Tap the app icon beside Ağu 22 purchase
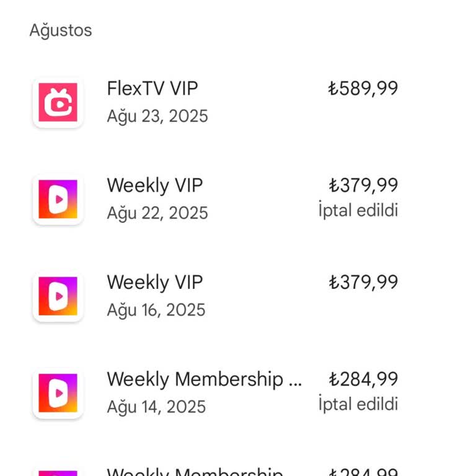The image size is (476, 476). tap(58, 199)
